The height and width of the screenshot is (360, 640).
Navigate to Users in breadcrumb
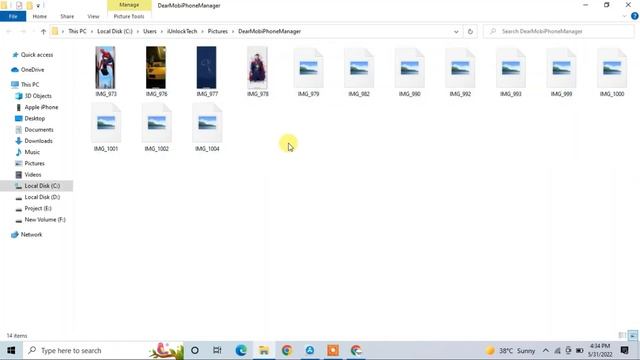150,31
